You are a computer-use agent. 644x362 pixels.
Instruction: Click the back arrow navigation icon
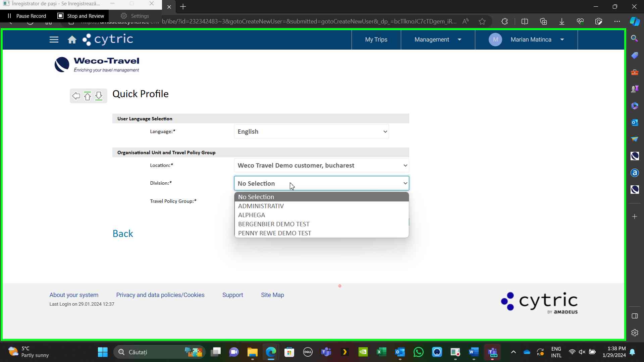click(x=76, y=96)
